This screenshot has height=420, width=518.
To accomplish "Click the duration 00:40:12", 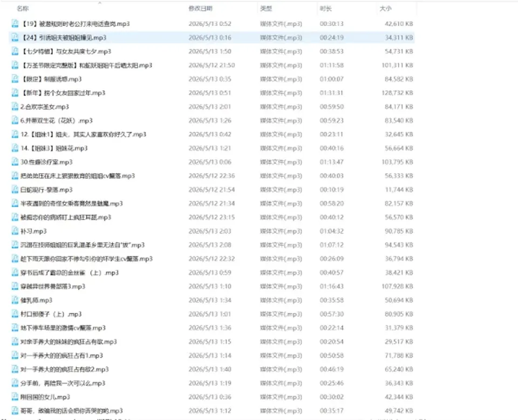I will pos(332,218).
